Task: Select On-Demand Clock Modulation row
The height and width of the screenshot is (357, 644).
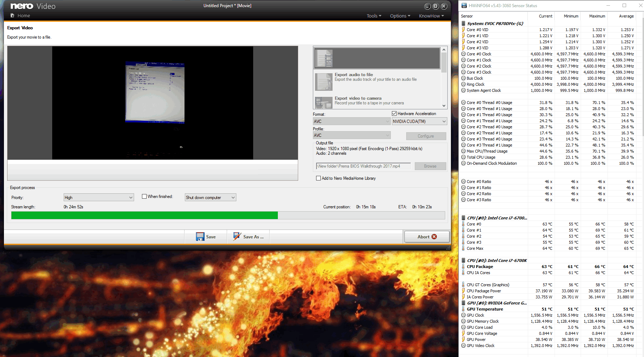Action: pos(548,163)
